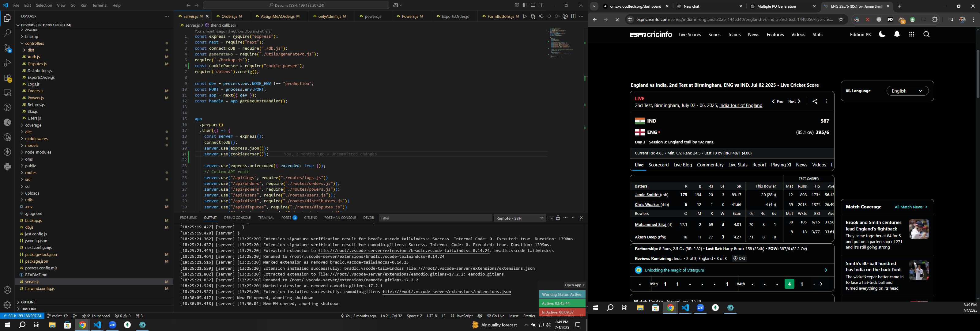
Task: Open Extensions view with warning badge
Action: click(7, 78)
